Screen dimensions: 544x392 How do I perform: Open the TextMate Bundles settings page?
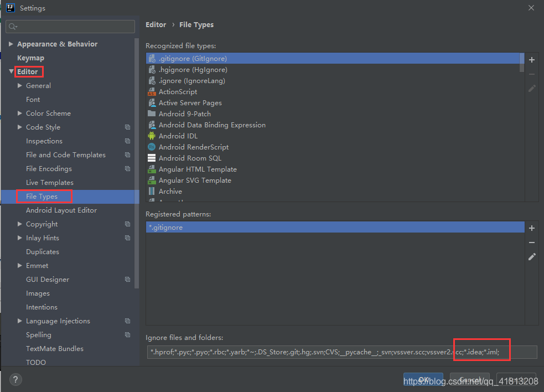coord(54,349)
